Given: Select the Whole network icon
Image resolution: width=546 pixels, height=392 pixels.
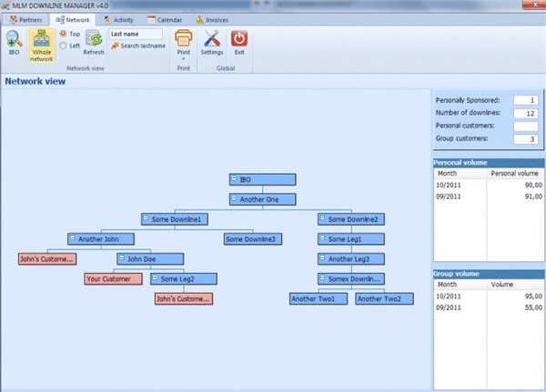Looking at the screenshot, I should tap(42, 39).
